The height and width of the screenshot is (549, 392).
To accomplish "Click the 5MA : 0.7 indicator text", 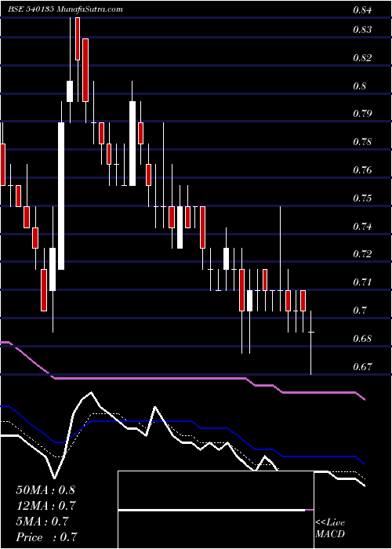I will [x=43, y=521].
